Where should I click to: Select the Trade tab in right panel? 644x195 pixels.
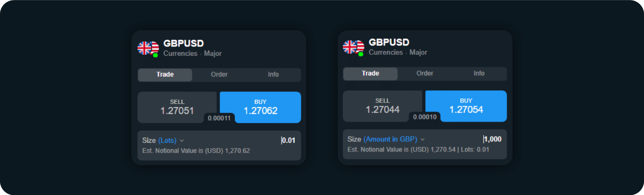(370, 73)
